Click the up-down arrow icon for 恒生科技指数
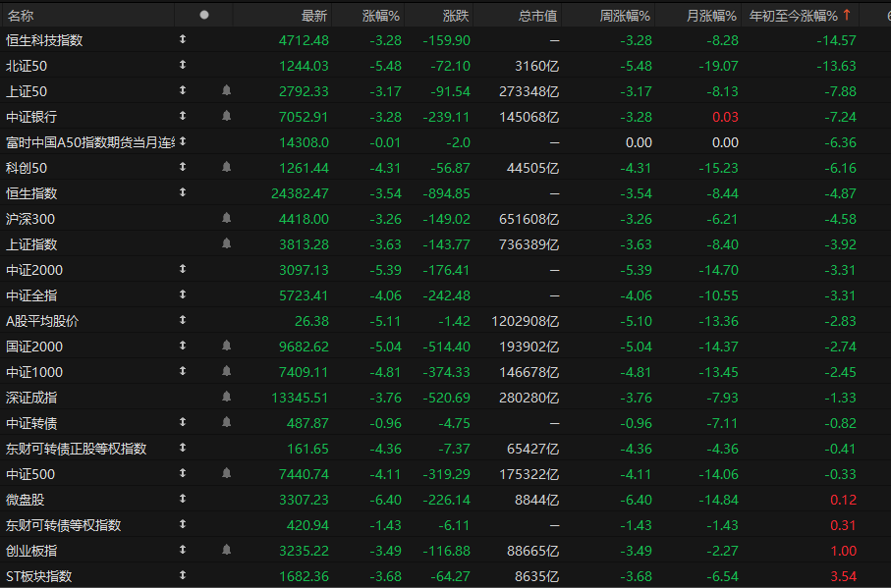Screen dimensions: 891x588 182,39
